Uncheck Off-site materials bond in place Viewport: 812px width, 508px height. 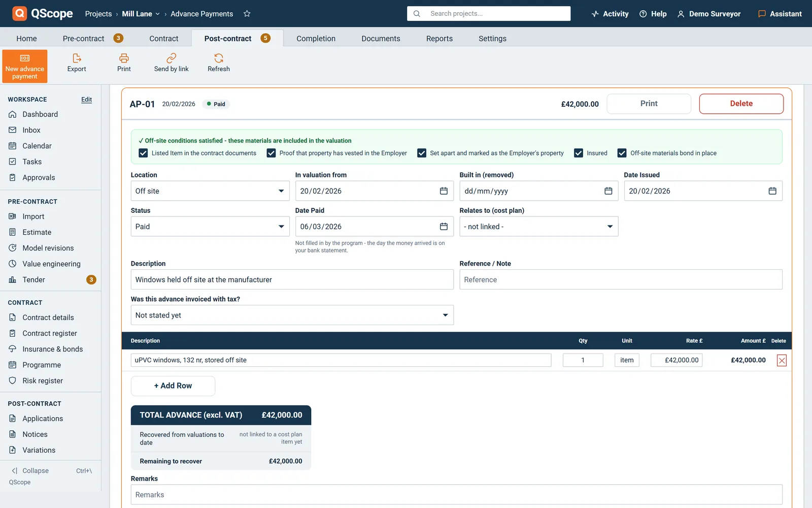coord(622,153)
